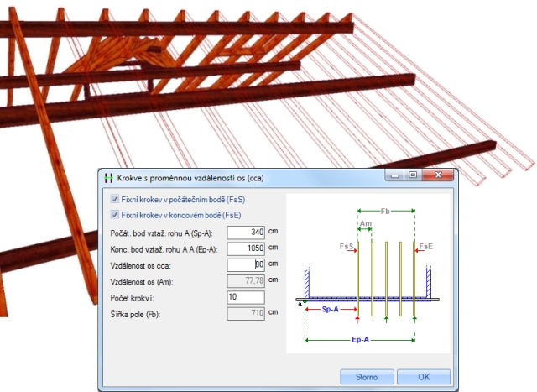The width and height of the screenshot is (537, 392).
Task: Click the 'Vzdálenost os cca:' label
Action: tap(140, 266)
